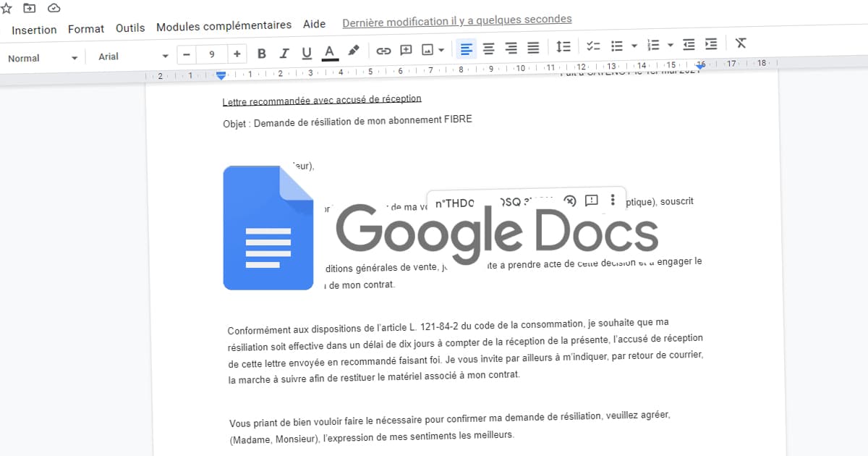Screen dimensions: 868x456
Task: Click the line 'la marche à suivre afin de restituer'
Action: pos(374,377)
